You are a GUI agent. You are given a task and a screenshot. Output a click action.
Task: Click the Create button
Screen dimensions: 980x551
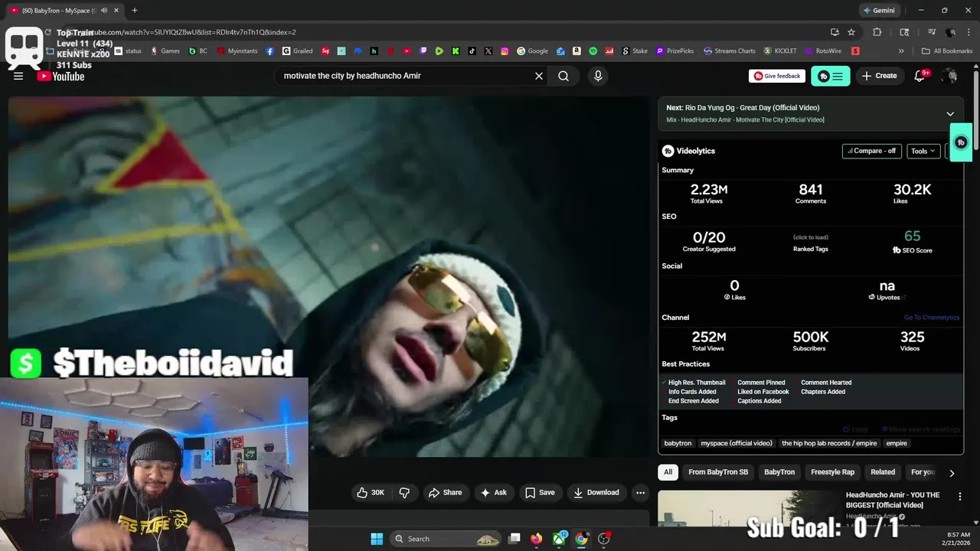879,76
